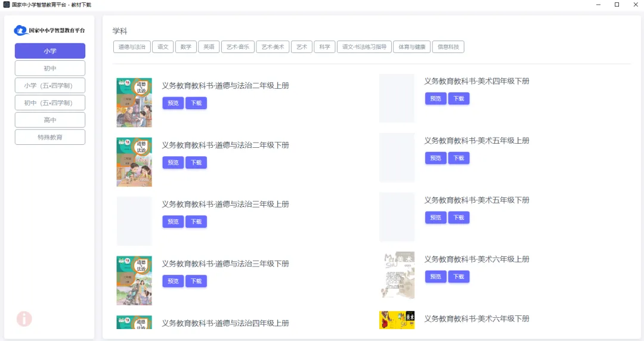
Task: Download 道德与法治三年级下册 textbook
Action: coord(196,281)
